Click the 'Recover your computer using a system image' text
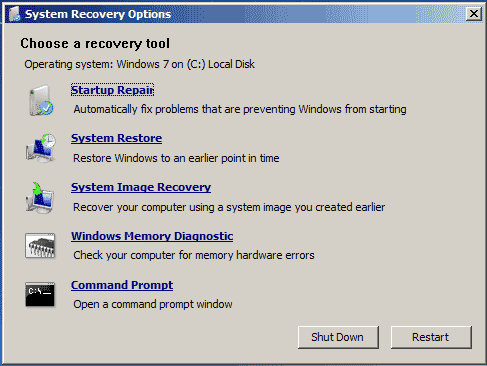Image resolution: width=487 pixels, height=366 pixels. click(229, 207)
